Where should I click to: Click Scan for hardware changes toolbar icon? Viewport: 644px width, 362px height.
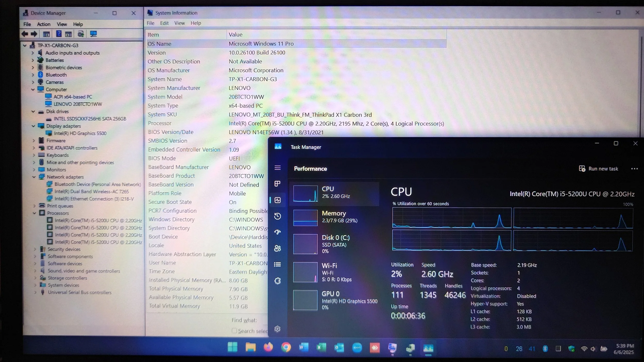coord(93,34)
